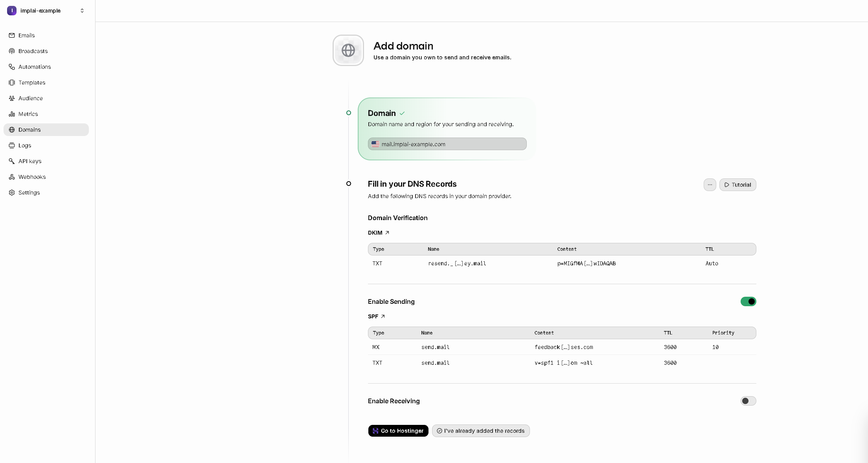This screenshot has width=868, height=463.
Task: Click the Domains globe icon in sidebar
Action: point(12,130)
